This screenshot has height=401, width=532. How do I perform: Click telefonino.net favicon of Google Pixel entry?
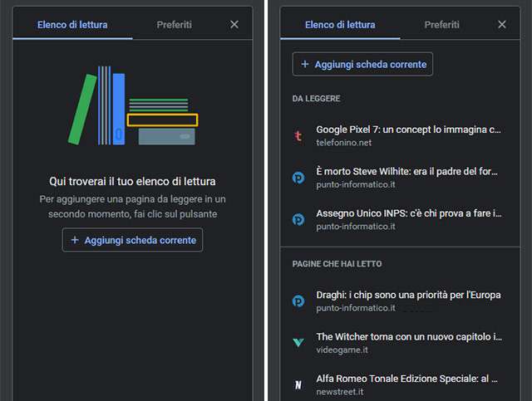tap(298, 136)
